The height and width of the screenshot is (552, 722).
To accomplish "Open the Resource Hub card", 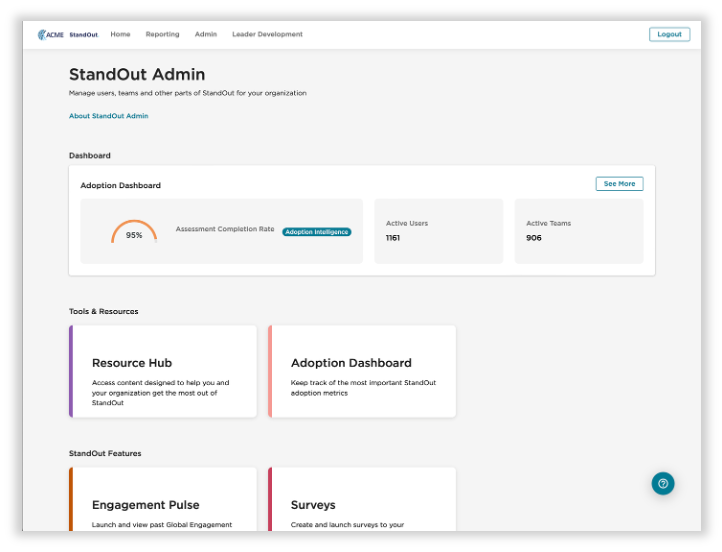I will tap(163, 371).
